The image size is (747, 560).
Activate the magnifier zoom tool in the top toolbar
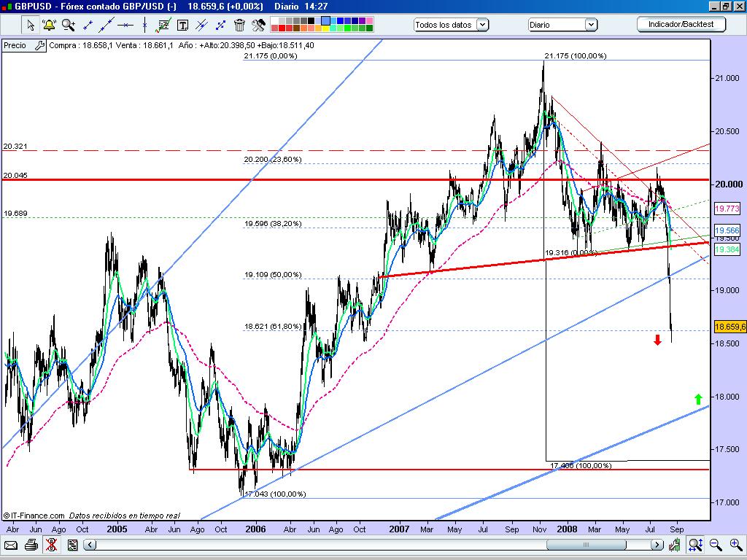pos(68,25)
